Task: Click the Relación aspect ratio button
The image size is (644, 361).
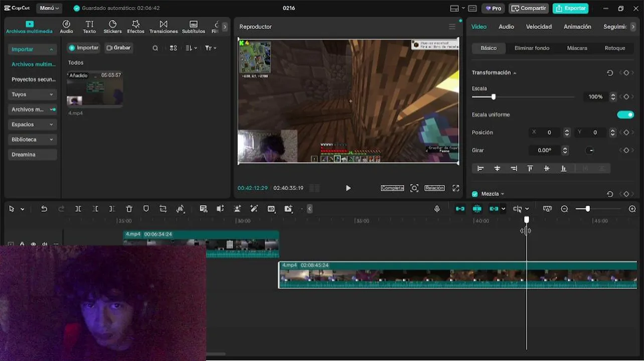Action: [x=434, y=188]
